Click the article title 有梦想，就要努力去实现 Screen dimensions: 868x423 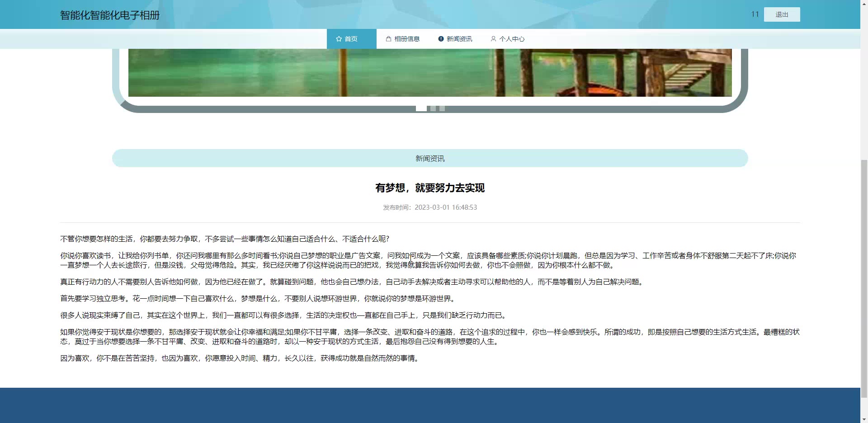click(430, 188)
